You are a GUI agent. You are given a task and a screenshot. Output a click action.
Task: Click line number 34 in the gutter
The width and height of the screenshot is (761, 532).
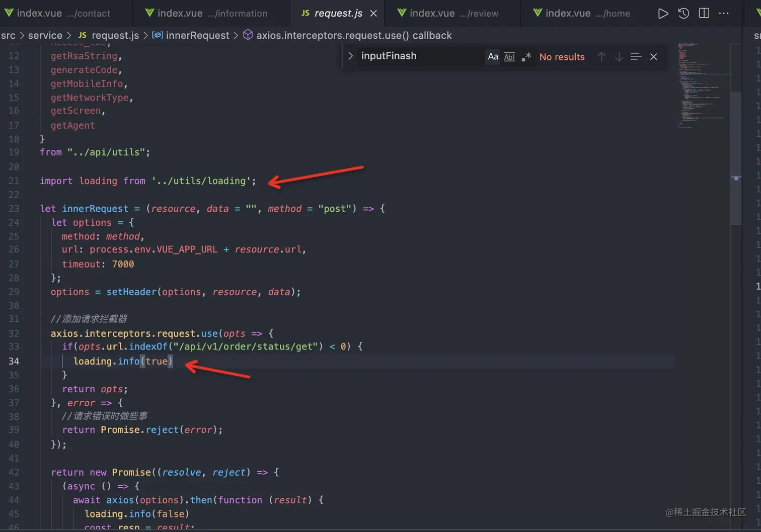[14, 361]
